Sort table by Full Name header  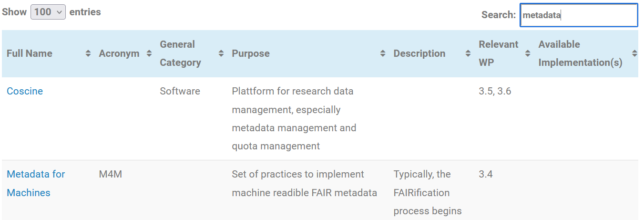(30, 53)
